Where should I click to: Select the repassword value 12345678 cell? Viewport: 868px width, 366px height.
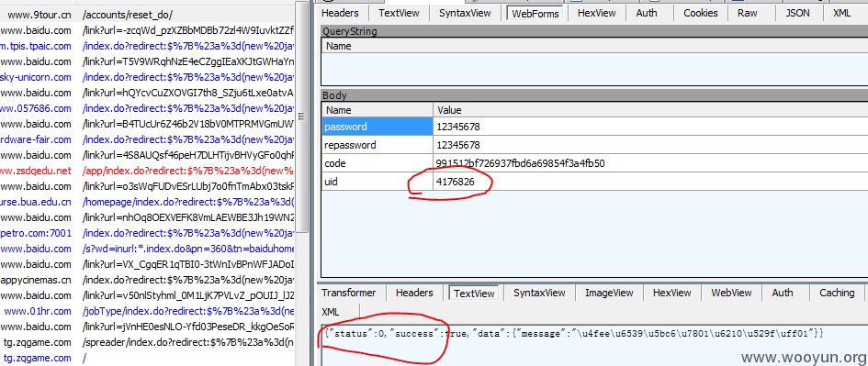(x=650, y=145)
